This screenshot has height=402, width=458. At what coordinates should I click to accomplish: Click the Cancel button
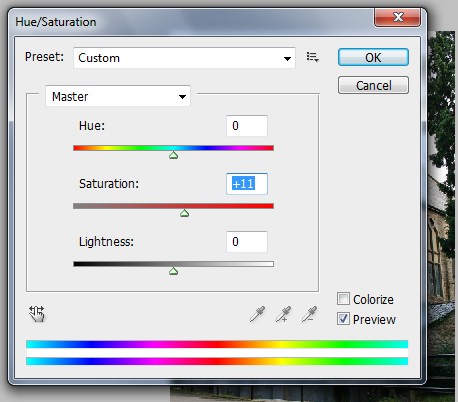pyautogui.click(x=373, y=85)
